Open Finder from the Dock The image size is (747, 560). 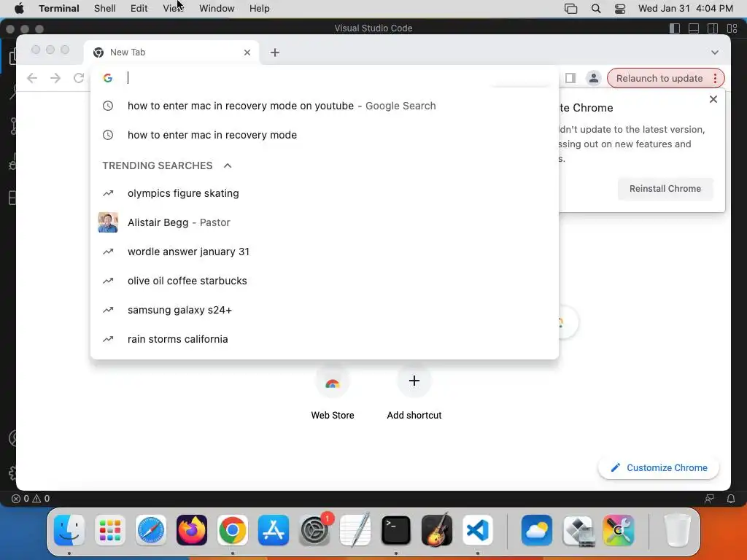tap(69, 530)
